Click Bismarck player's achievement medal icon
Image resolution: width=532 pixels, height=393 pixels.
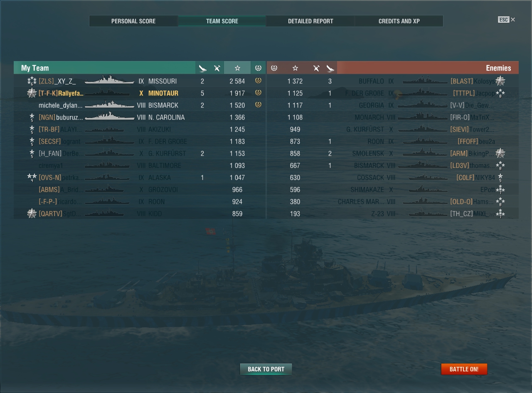[x=258, y=105]
